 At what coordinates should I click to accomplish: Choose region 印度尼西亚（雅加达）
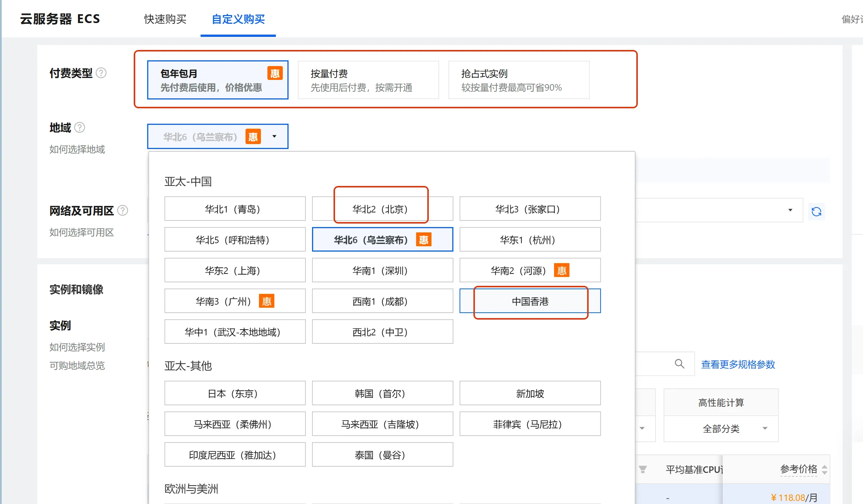point(235,455)
